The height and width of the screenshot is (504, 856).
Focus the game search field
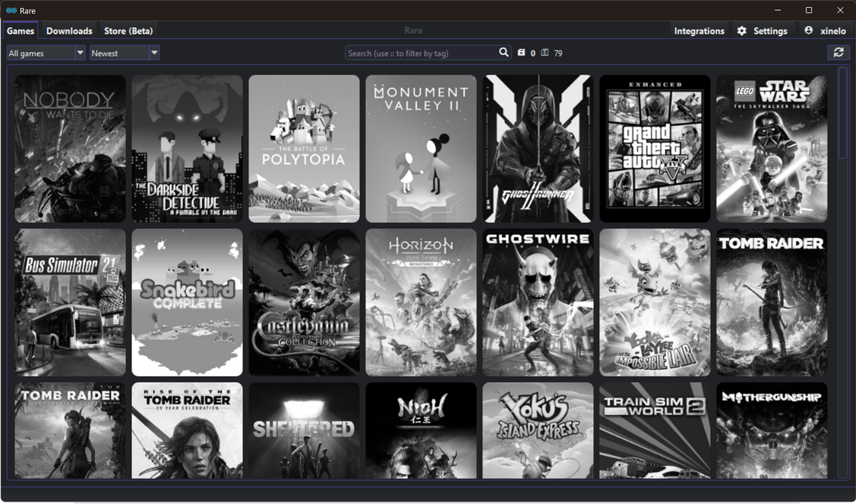click(x=428, y=53)
